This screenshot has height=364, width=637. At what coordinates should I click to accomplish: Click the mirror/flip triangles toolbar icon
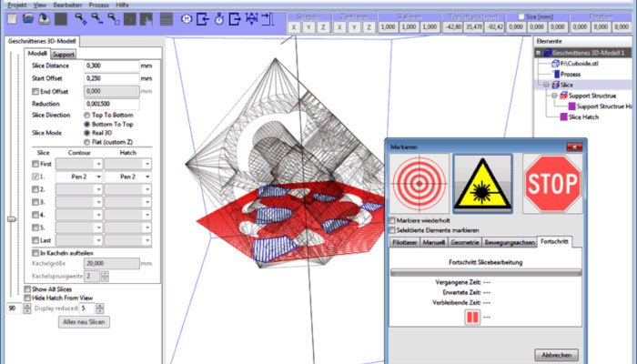(251, 19)
